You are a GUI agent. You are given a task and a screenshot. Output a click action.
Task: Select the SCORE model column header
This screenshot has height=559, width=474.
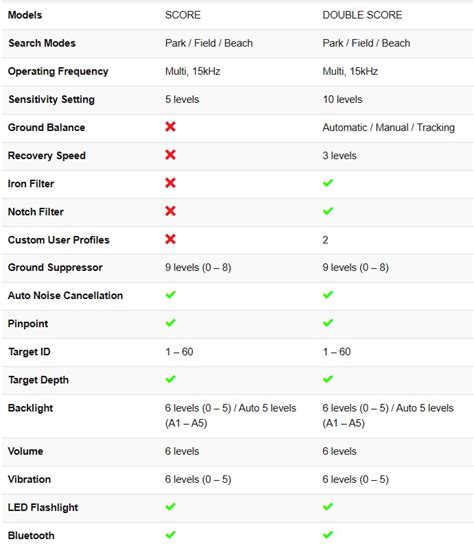click(183, 15)
